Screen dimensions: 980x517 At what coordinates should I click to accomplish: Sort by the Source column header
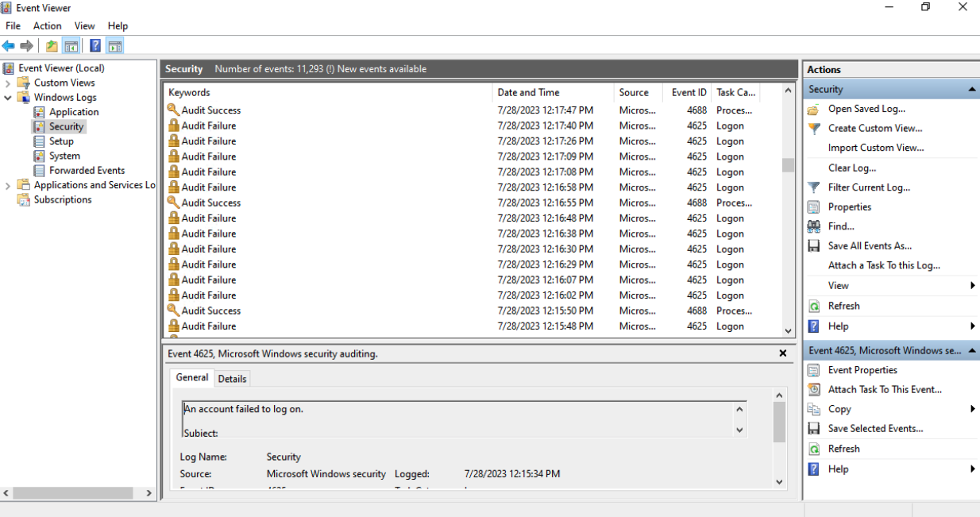pyautogui.click(x=639, y=93)
